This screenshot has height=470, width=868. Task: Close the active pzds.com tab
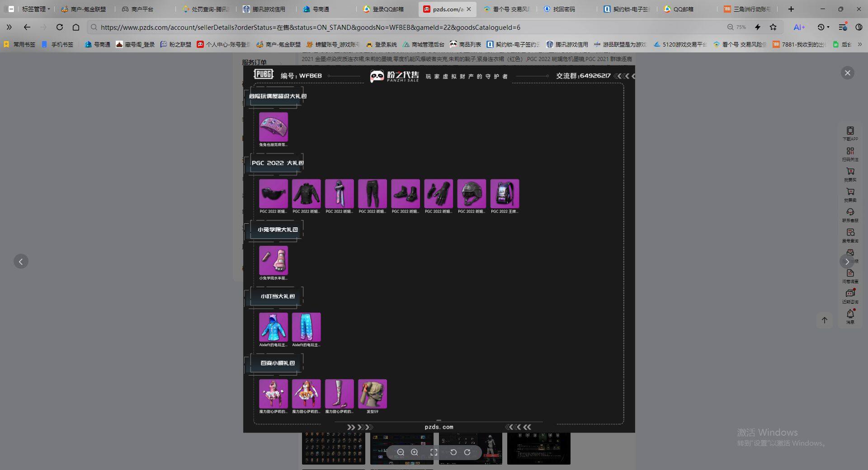click(x=469, y=9)
